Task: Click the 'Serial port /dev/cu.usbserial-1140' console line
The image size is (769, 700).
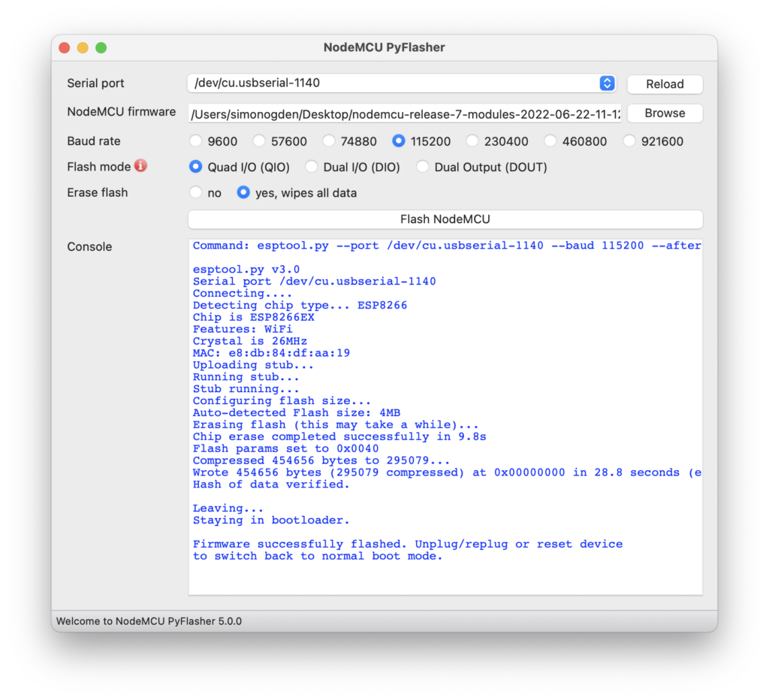Action: point(315,282)
